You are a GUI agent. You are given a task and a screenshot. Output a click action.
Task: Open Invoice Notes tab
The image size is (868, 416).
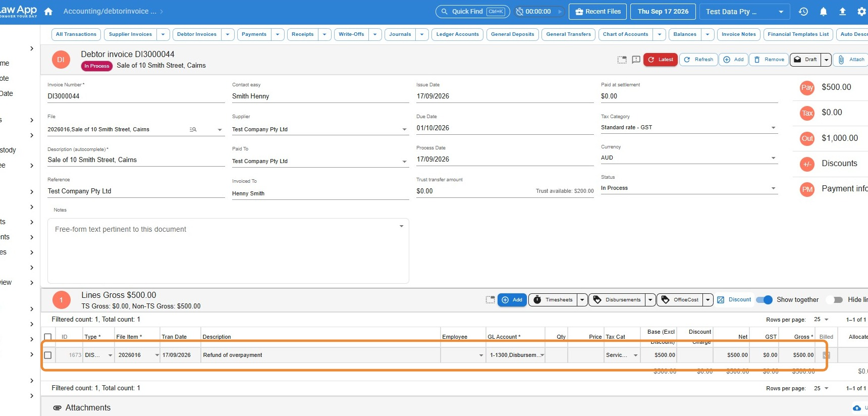click(x=738, y=34)
